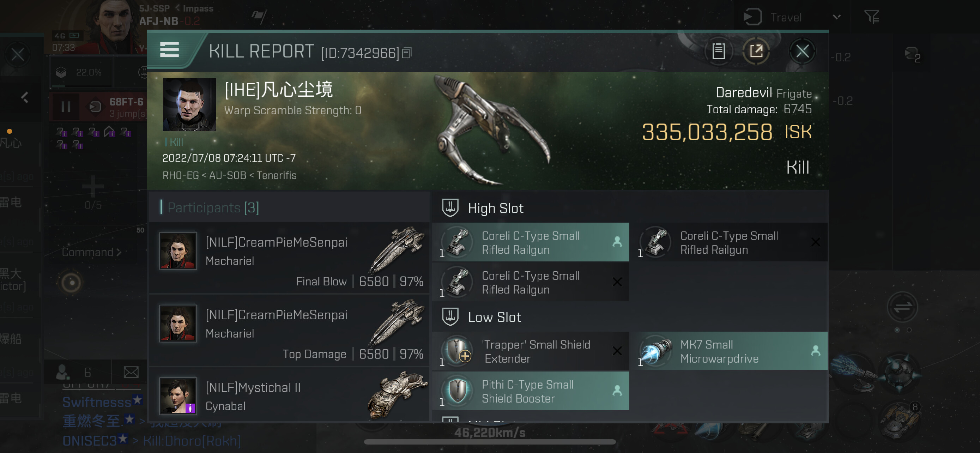The height and width of the screenshot is (453, 980).
Task: Share the kill report externally
Action: (756, 51)
